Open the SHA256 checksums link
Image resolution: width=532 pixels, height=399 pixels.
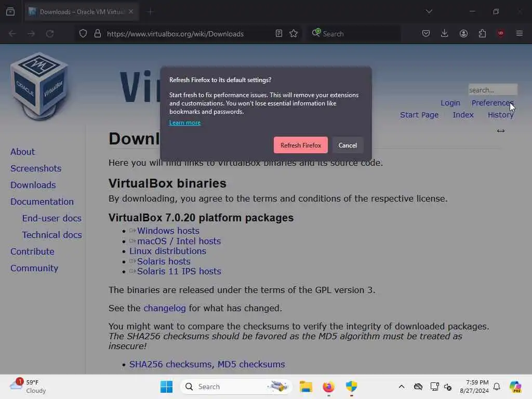(x=170, y=364)
